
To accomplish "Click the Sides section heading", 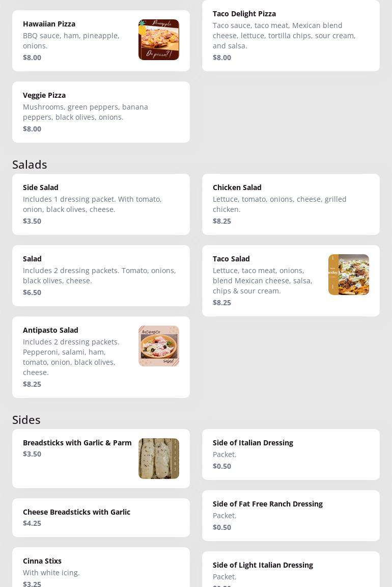I will (x=26, y=420).
